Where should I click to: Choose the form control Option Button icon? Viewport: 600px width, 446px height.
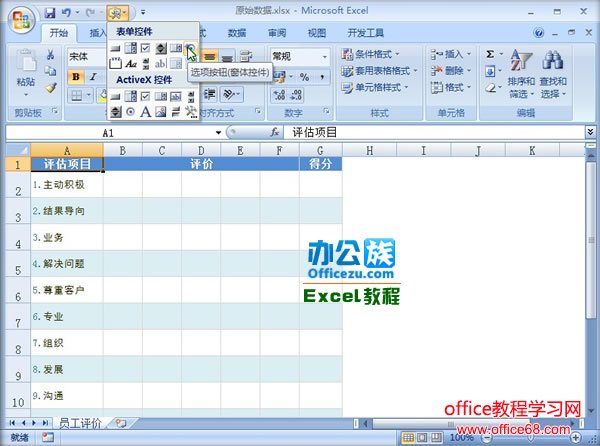coord(190,48)
